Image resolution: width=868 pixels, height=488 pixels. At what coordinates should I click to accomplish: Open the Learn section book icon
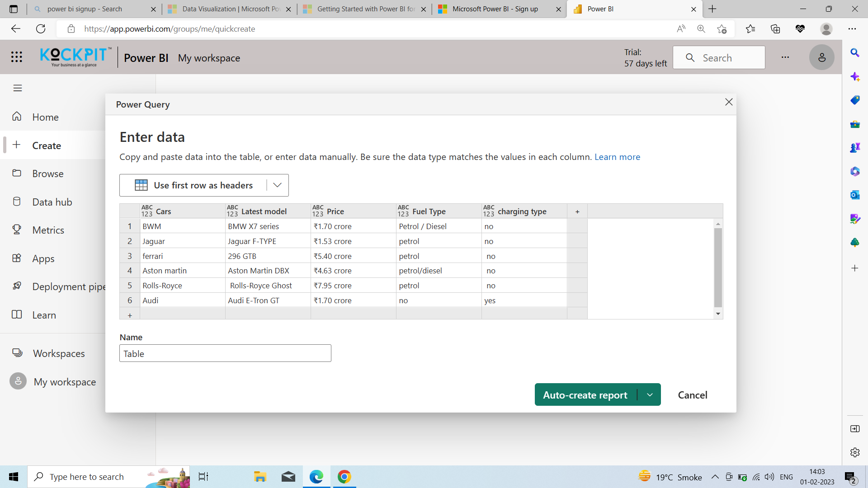[17, 314]
